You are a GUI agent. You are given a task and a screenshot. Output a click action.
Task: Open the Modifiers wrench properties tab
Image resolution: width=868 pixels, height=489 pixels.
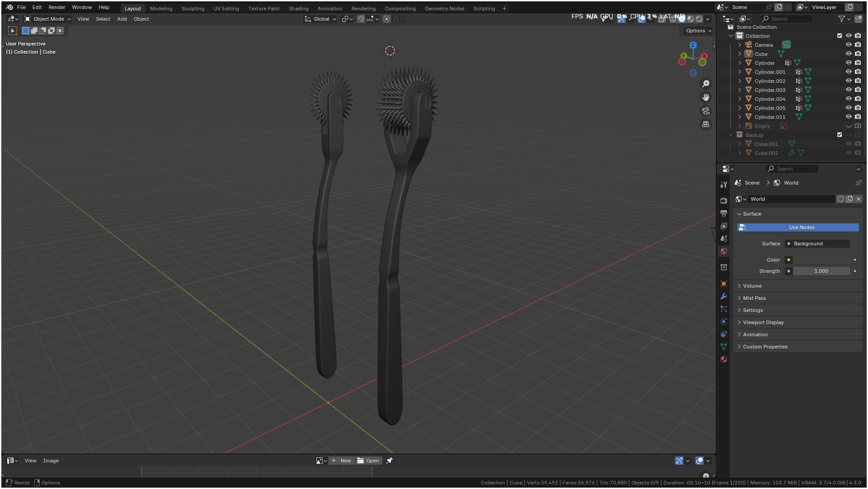[x=724, y=296]
